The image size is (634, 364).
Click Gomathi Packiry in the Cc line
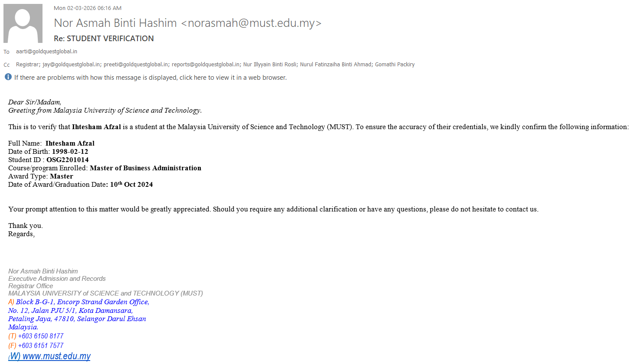click(x=395, y=65)
